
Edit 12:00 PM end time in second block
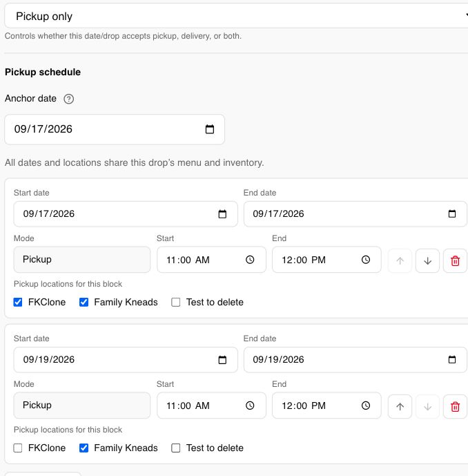click(x=326, y=406)
